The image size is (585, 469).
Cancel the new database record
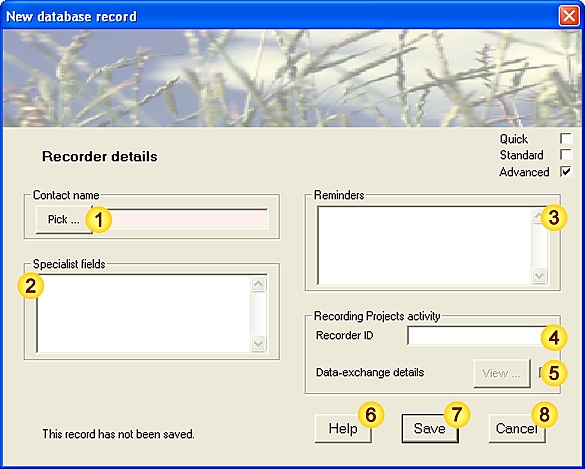click(517, 428)
